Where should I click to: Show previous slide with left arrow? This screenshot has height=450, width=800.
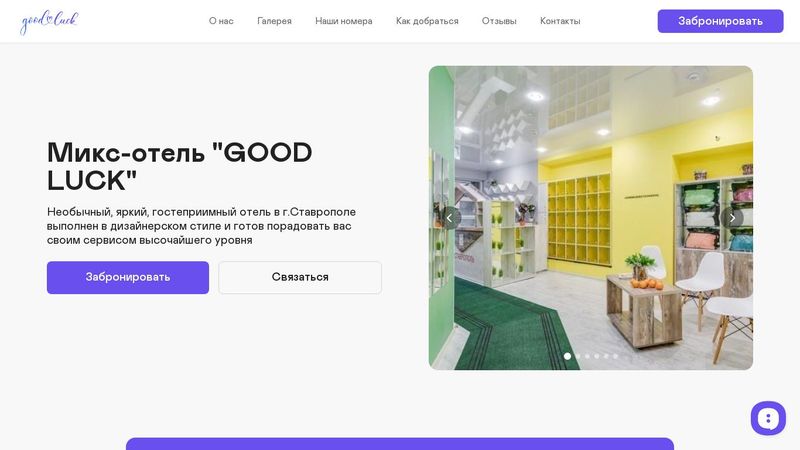449,218
